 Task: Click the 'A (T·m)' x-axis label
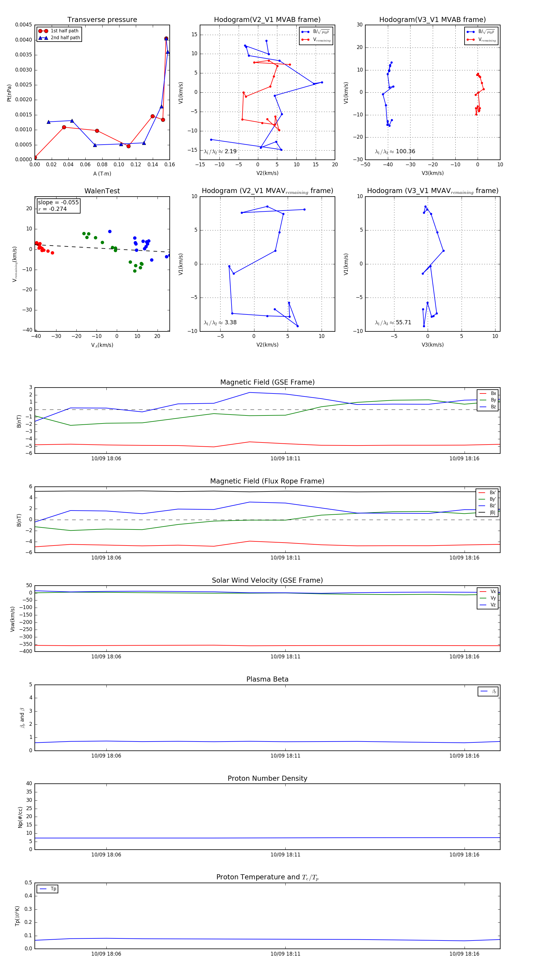tap(102, 174)
